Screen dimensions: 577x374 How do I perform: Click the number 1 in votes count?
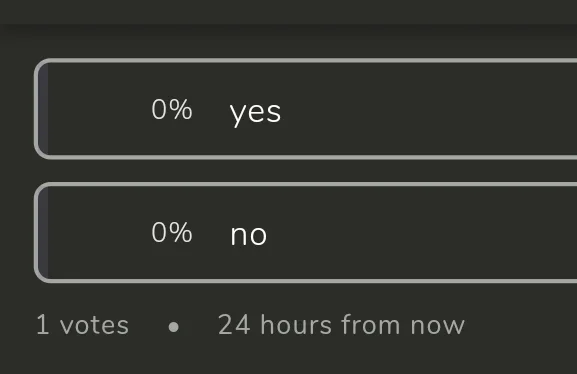click(x=43, y=325)
